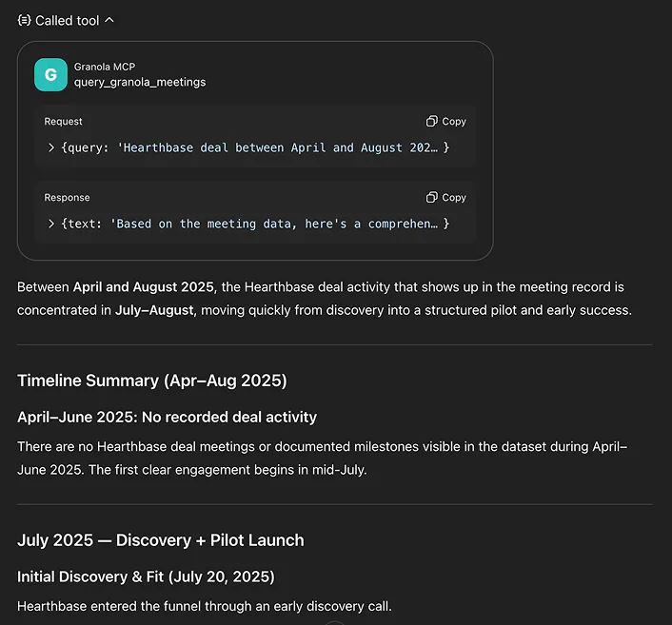Click the 'April–June 2025: No recorded deal activity' heading
Viewport: 672px width, 625px height.
tap(167, 417)
